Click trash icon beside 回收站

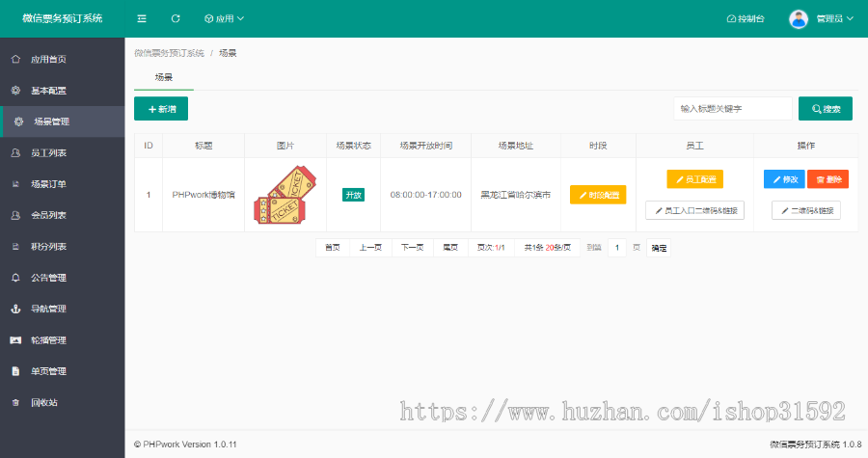point(15,403)
